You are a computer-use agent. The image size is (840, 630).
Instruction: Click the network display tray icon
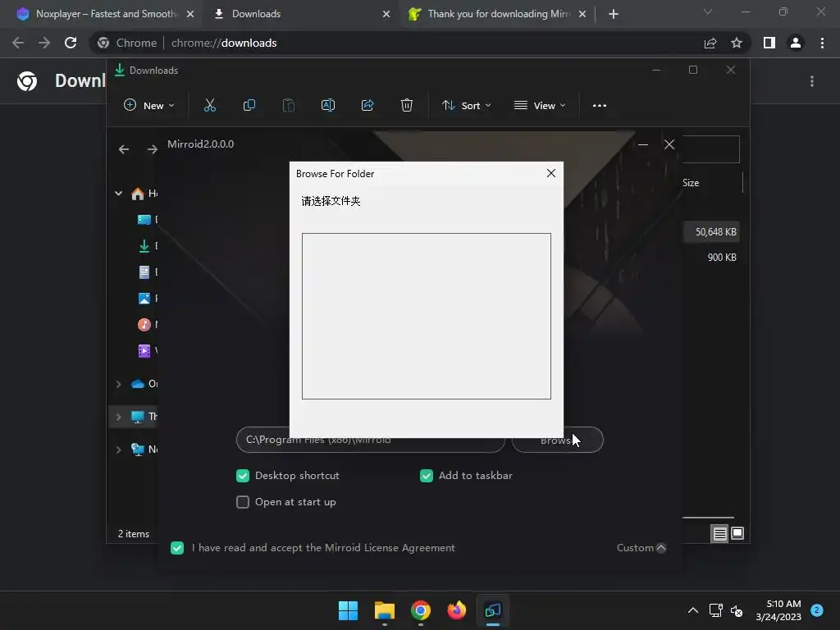point(715,610)
